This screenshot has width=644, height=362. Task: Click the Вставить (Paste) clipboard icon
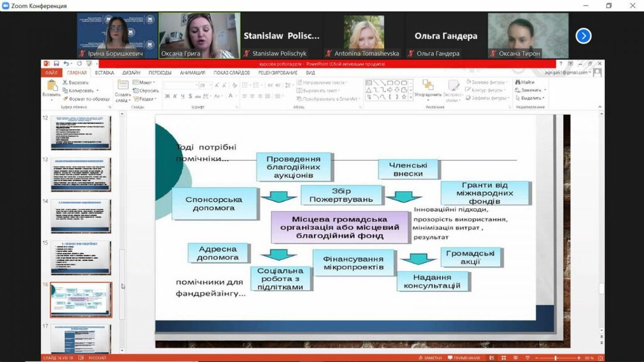point(52,86)
